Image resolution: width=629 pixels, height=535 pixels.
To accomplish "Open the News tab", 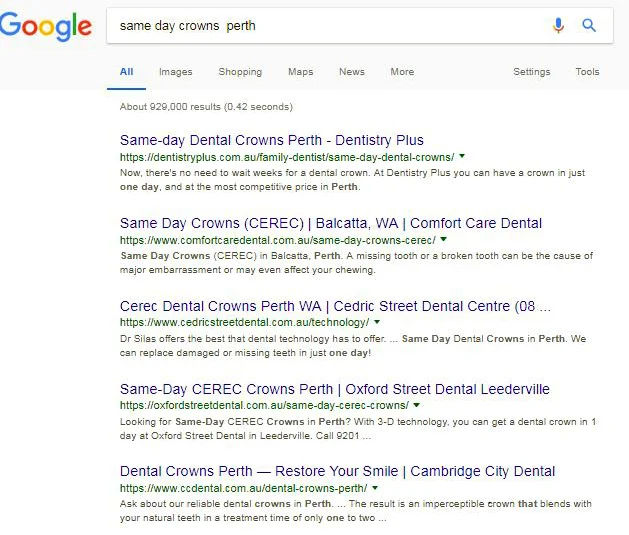I will click(352, 72).
